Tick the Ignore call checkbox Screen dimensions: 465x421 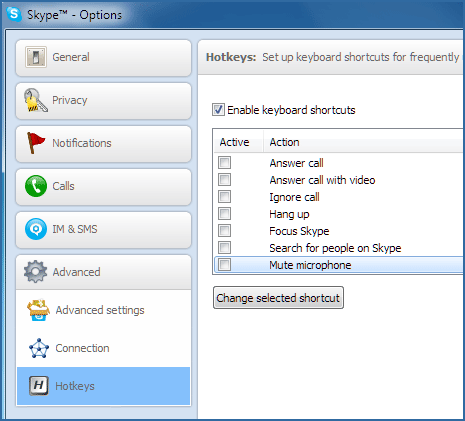coord(224,197)
